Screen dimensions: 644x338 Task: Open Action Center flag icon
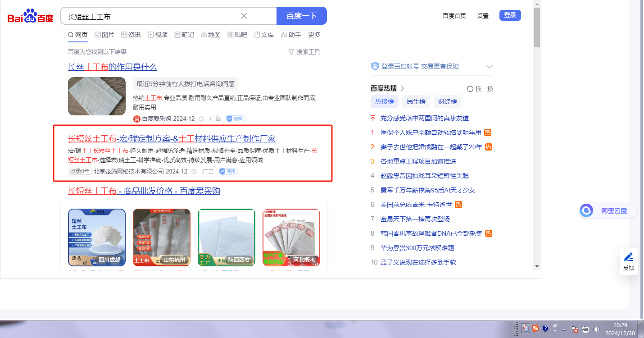click(x=575, y=329)
